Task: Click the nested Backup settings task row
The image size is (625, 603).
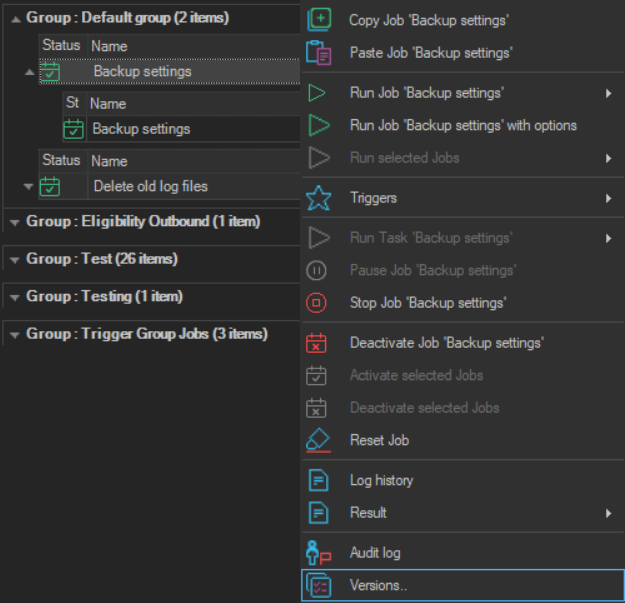Action: point(141,129)
